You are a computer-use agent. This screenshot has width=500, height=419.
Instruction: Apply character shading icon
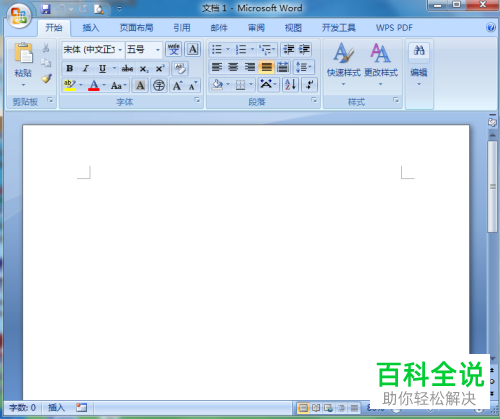point(140,86)
